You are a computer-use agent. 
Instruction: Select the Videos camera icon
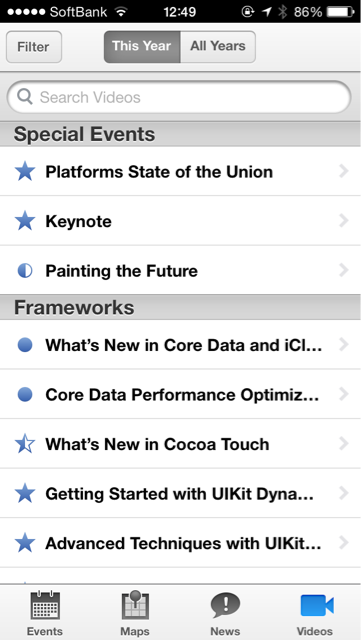(317, 605)
